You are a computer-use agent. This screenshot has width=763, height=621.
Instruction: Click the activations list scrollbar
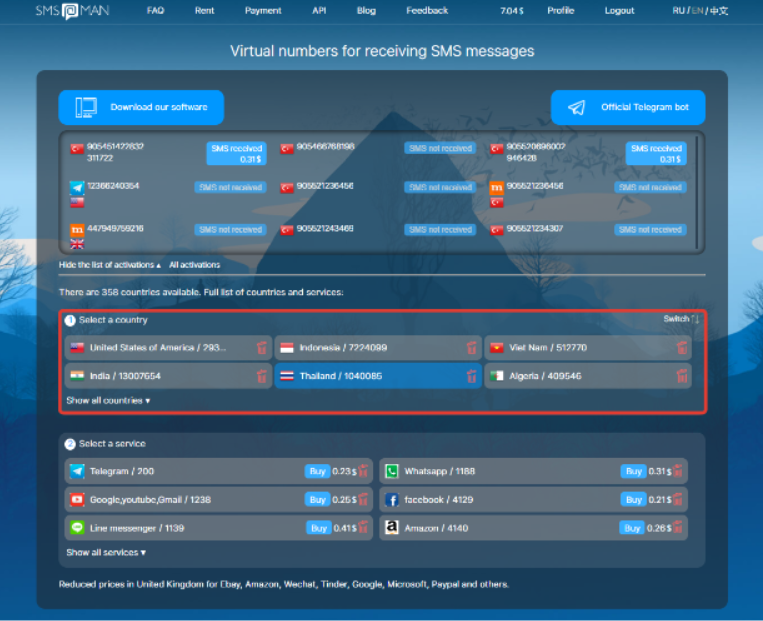[697, 192]
